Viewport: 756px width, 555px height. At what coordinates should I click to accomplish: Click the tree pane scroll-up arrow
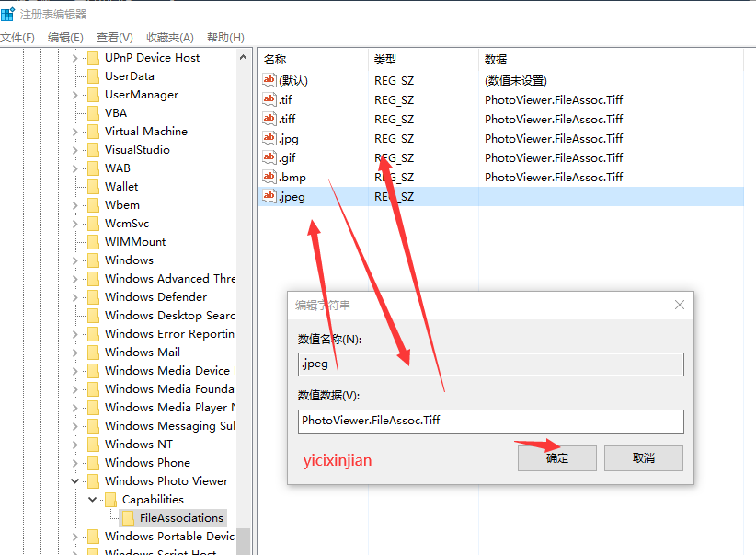[244, 58]
